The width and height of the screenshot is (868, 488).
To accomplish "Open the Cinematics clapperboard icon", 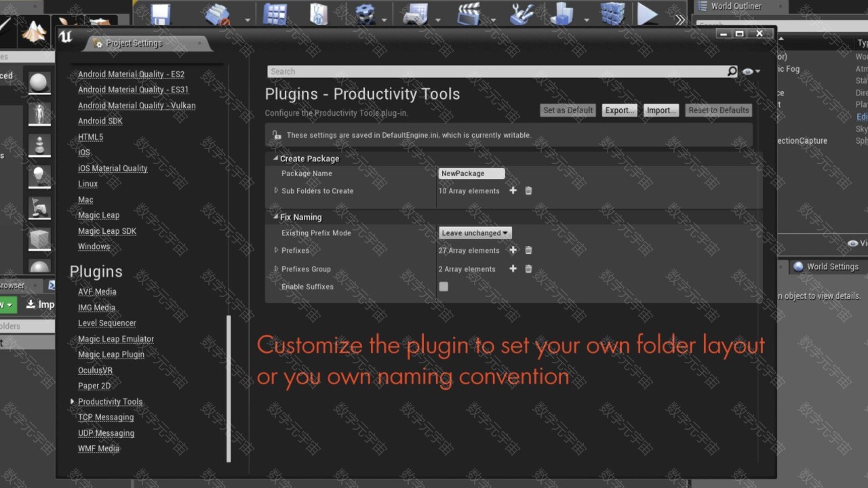I will (469, 14).
